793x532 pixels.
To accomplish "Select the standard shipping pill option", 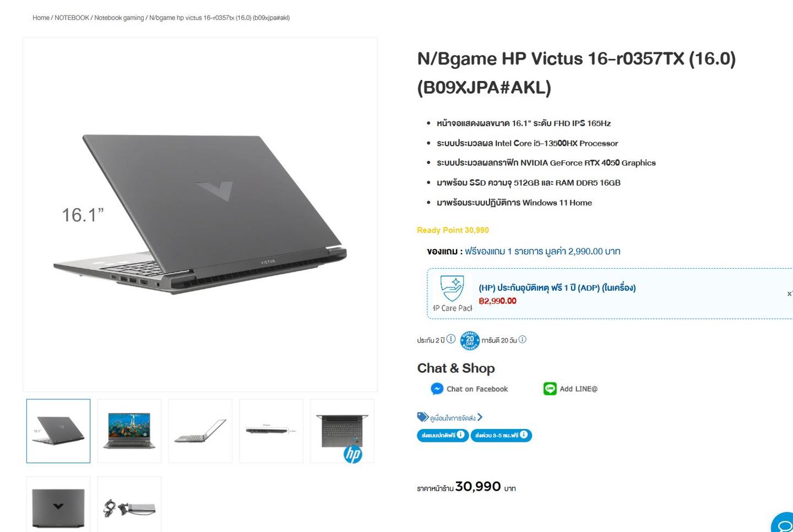I will (x=443, y=435).
